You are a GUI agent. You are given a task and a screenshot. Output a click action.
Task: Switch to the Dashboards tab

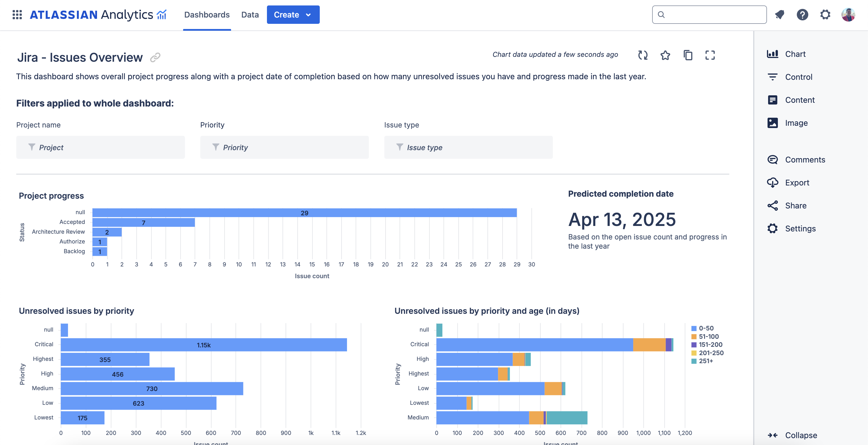coord(207,14)
